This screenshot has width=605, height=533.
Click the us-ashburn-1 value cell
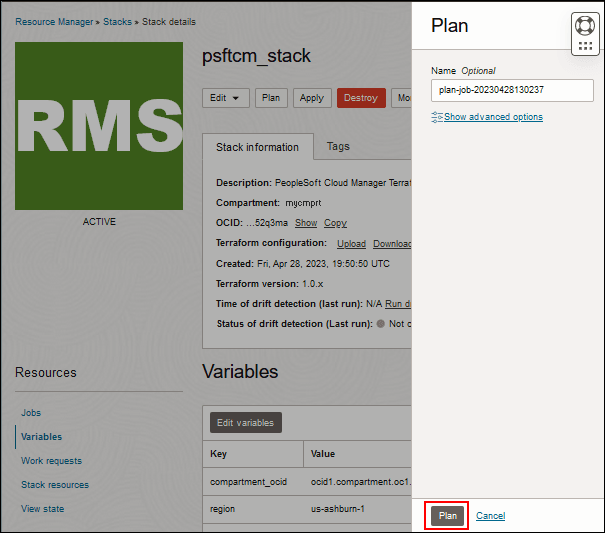click(x=357, y=509)
